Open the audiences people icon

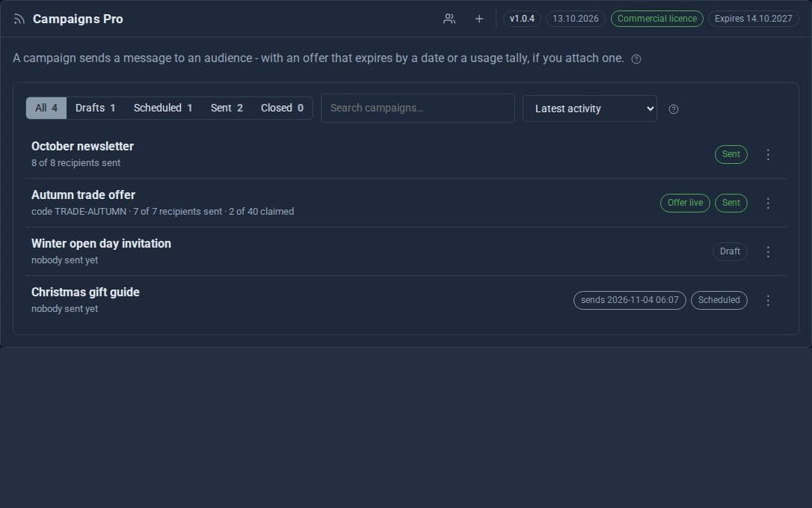point(449,19)
